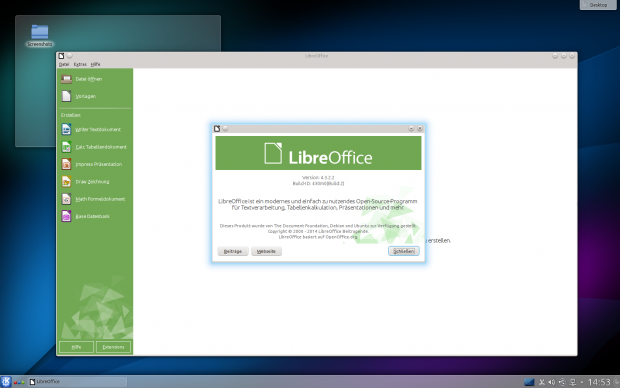Click Writer Textdokument label

click(x=98, y=129)
